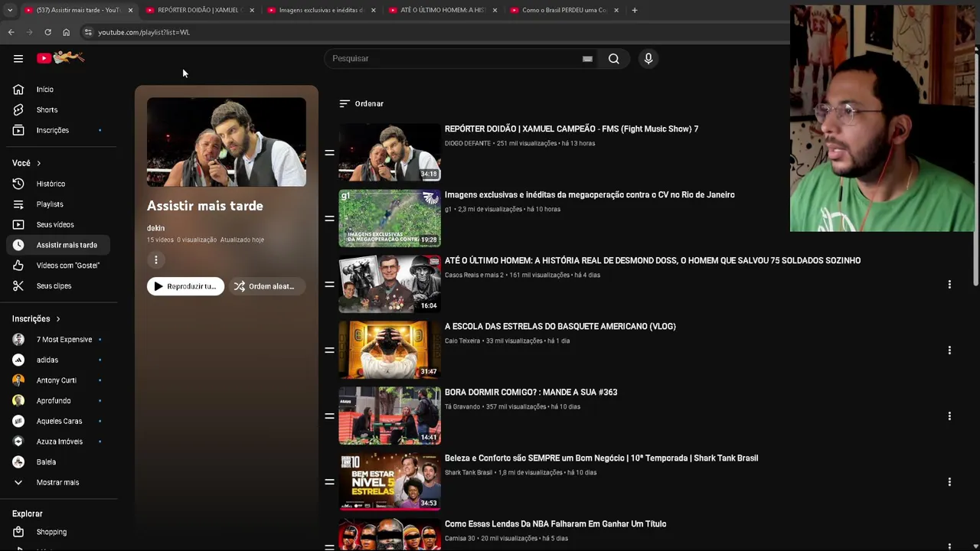
Task: Open Seus vídeos in sidebar
Action: point(60,224)
